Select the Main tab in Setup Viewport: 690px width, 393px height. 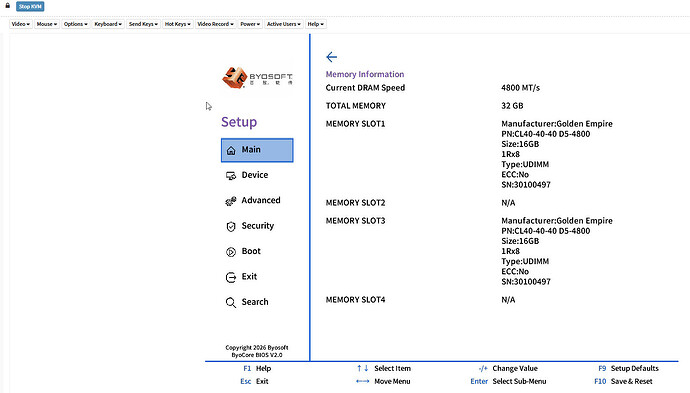[257, 150]
